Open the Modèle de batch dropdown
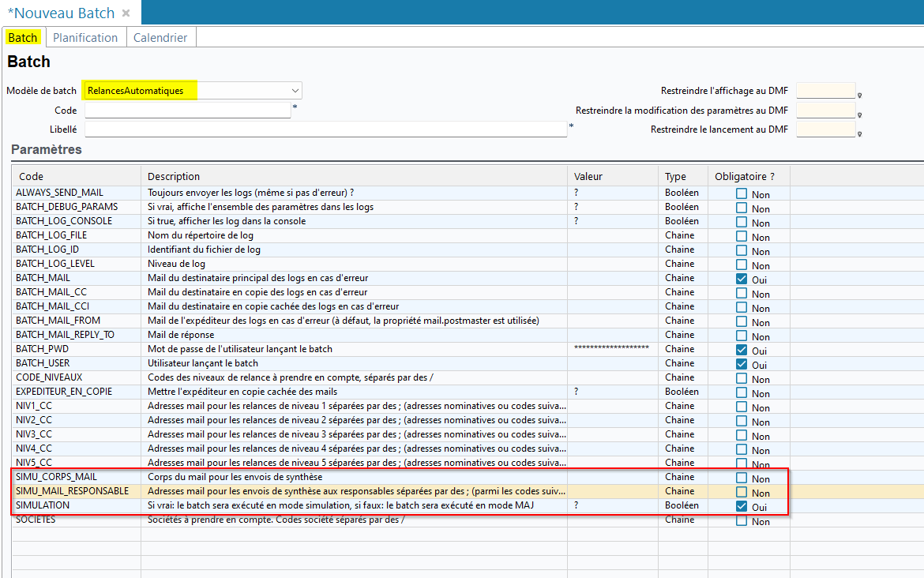This screenshot has height=578, width=924. 295,91
